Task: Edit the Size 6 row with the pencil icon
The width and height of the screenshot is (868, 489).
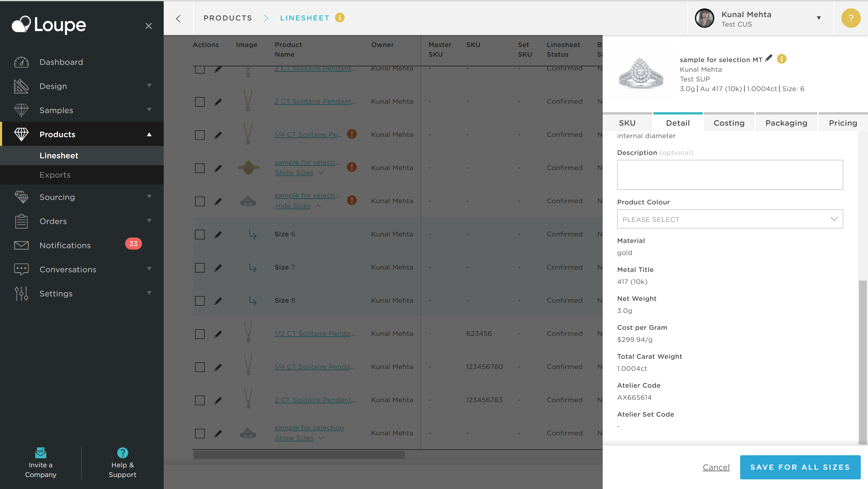Action: pyautogui.click(x=218, y=235)
